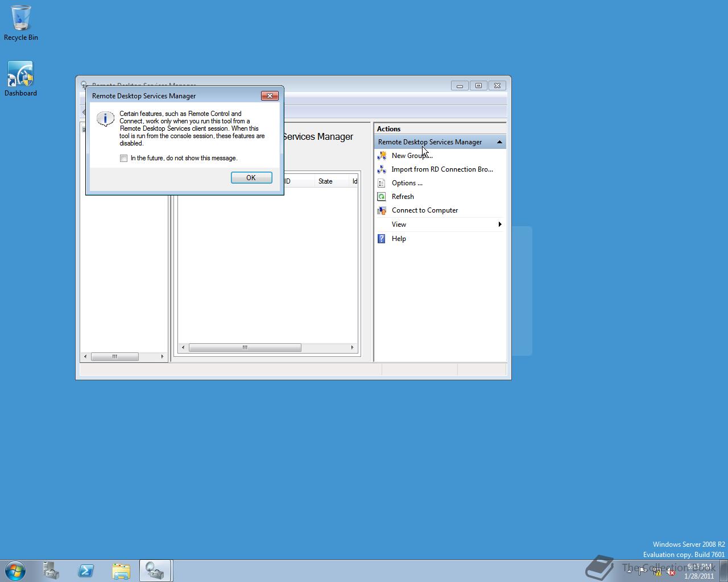This screenshot has height=582, width=728.
Task: Click the taskbar clock showing 1/28/2011
Action: coord(699,571)
